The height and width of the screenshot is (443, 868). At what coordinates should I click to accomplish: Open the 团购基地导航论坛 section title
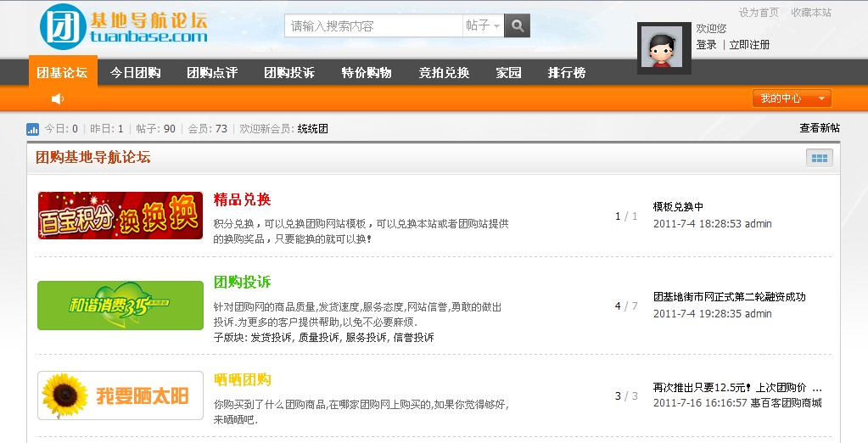[x=93, y=157]
